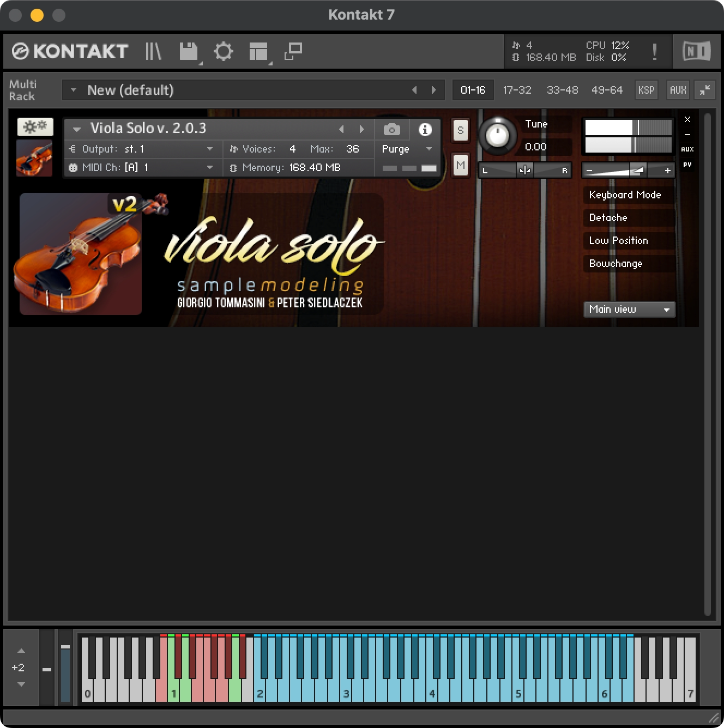724x728 pixels.
Task: Solo the Viola Solo instrument
Action: coord(461,130)
